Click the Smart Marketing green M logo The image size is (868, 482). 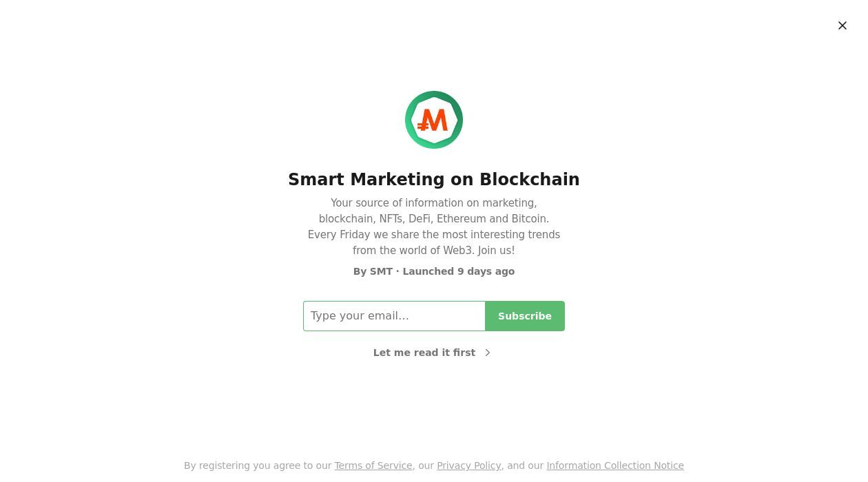434,120
